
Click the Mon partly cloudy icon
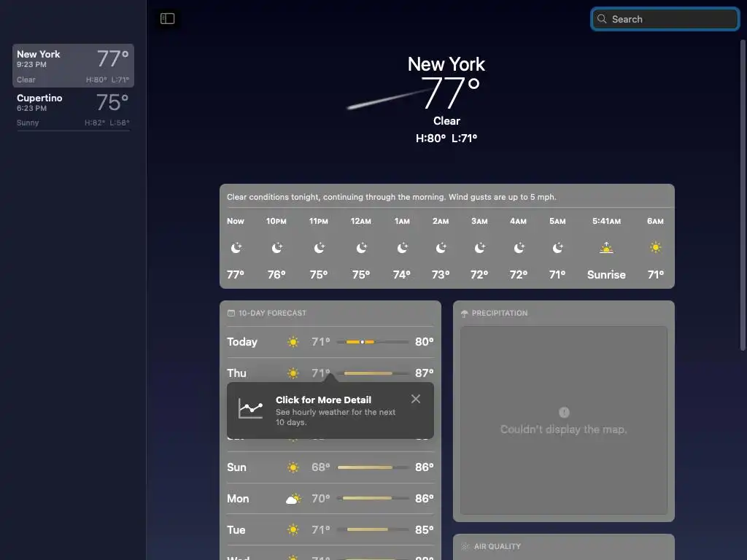pyautogui.click(x=293, y=499)
